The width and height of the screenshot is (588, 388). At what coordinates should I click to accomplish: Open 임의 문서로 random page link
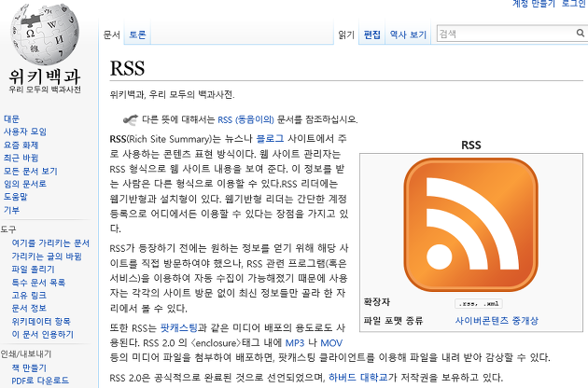click(x=25, y=184)
